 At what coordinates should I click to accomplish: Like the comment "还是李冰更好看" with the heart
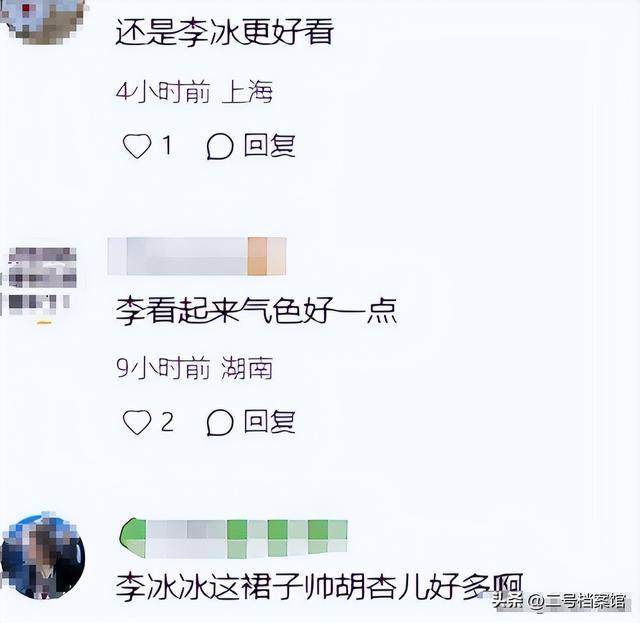point(137,146)
